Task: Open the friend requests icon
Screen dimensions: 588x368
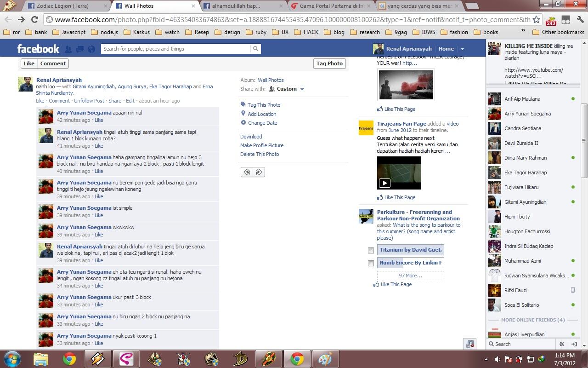Action: coord(68,49)
